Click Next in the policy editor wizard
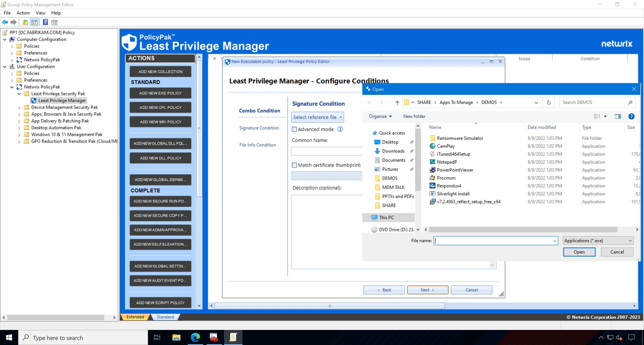This screenshot has height=345, width=644. click(x=427, y=290)
